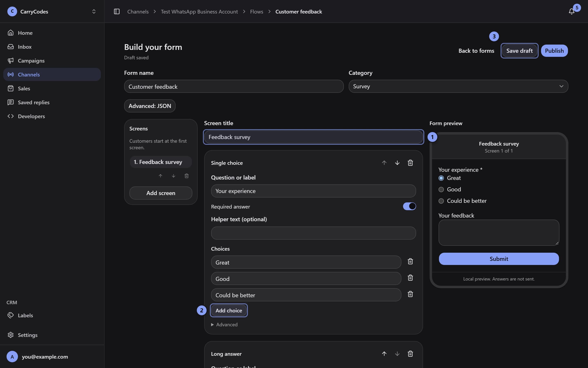
Task: Expand the Advanced disclosure section
Action: point(224,324)
